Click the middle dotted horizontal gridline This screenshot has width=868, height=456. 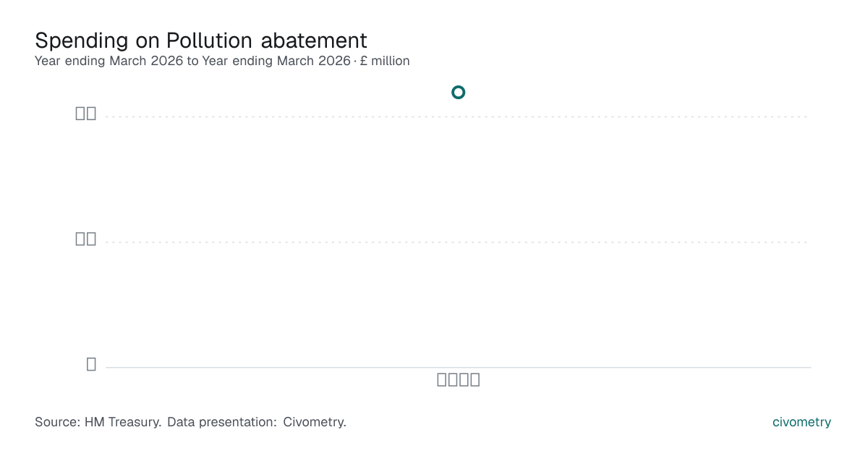click(457, 242)
